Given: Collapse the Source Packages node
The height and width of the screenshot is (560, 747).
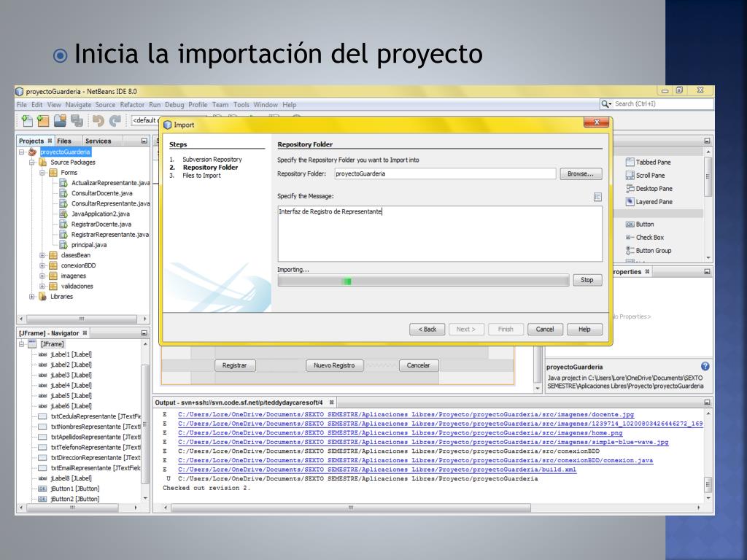Looking at the screenshot, I should [x=32, y=163].
